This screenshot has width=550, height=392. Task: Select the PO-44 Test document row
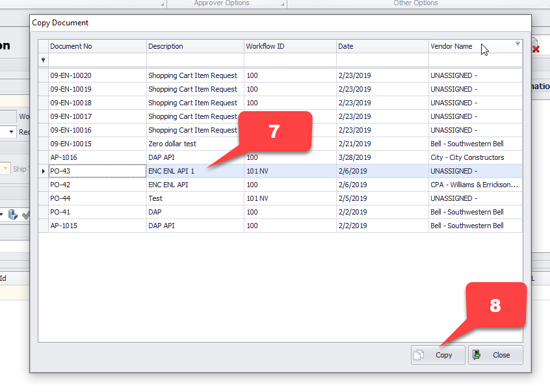[x=195, y=198]
